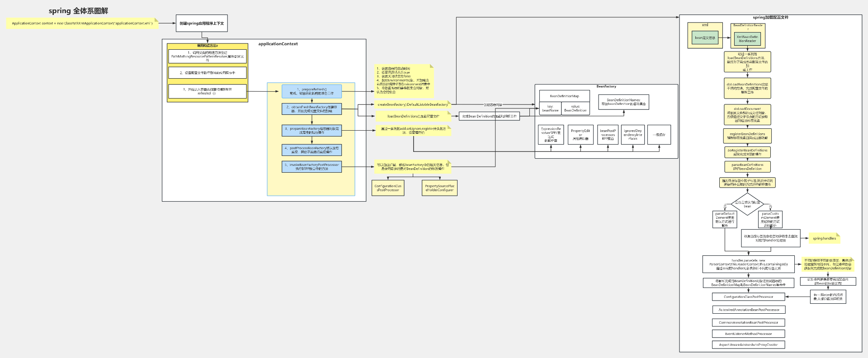Click the ConfigurationClassPostProcessor box under the notes
This screenshot has height=358, width=868.
(388, 188)
